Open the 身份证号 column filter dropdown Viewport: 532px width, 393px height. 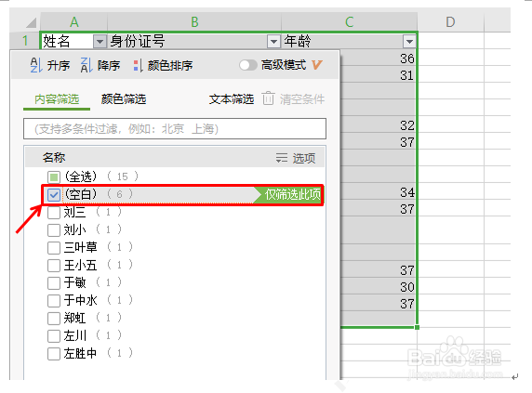(x=273, y=42)
